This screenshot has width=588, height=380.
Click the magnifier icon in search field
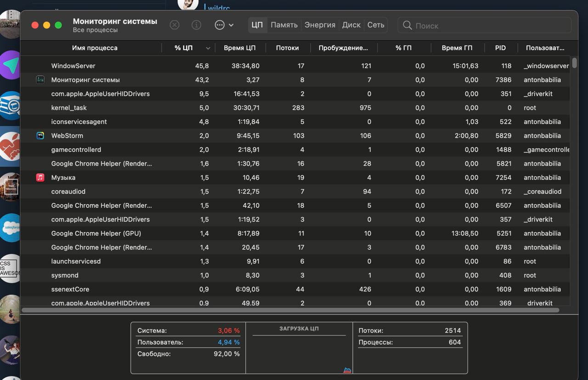pyautogui.click(x=407, y=25)
